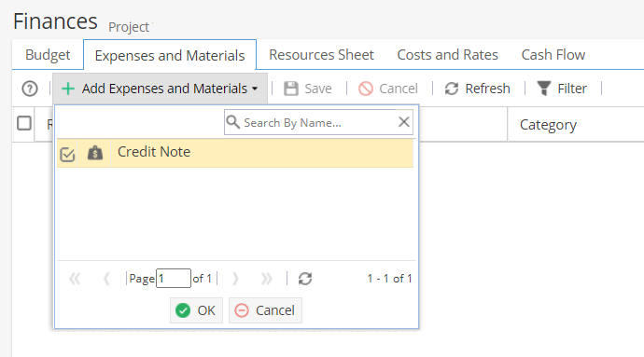Reload the popup list with refresh icon
644x357 pixels.
click(x=305, y=279)
